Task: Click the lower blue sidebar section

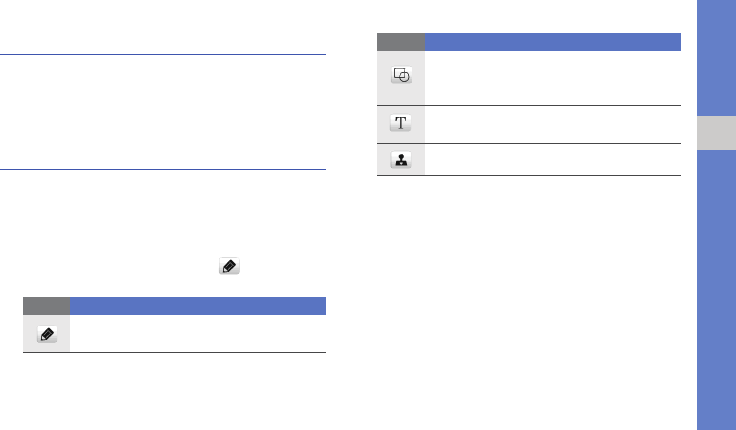Action: [716, 290]
